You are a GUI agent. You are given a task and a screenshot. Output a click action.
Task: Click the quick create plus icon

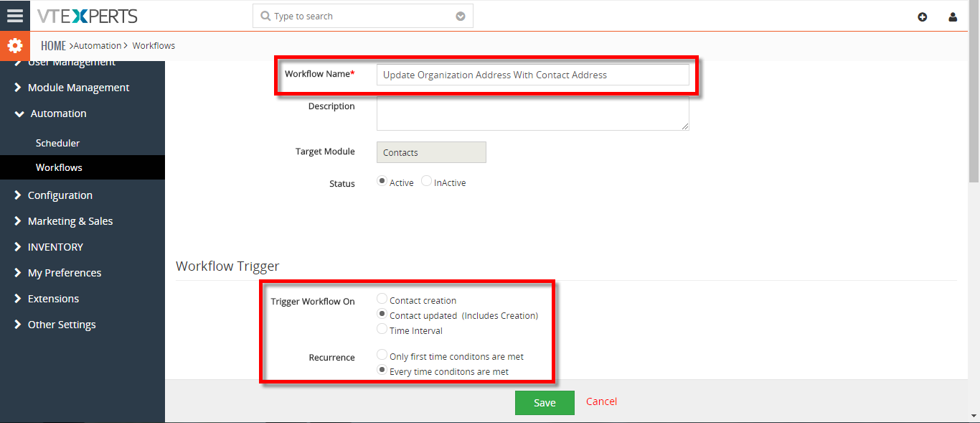click(x=923, y=17)
